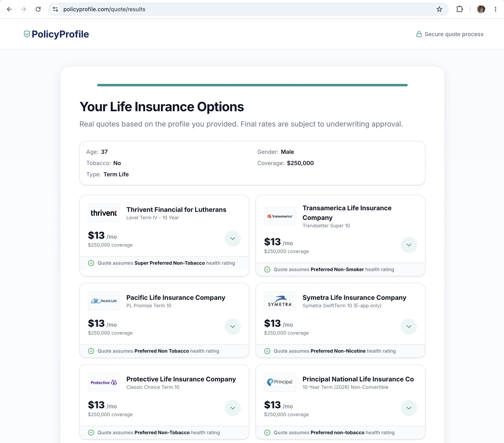
Task: Click the Super Preferred Non-Tobacco rating text
Action: tap(169, 263)
